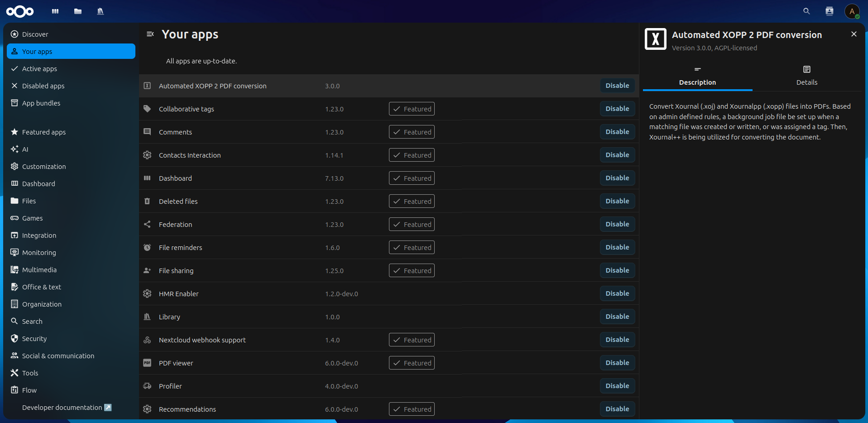Select Your apps in the sidebar

[x=71, y=51]
